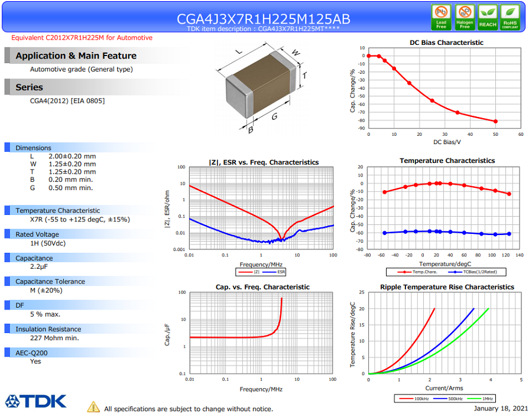
Task: Click the |Z| red legend entry
Action: pos(249,272)
